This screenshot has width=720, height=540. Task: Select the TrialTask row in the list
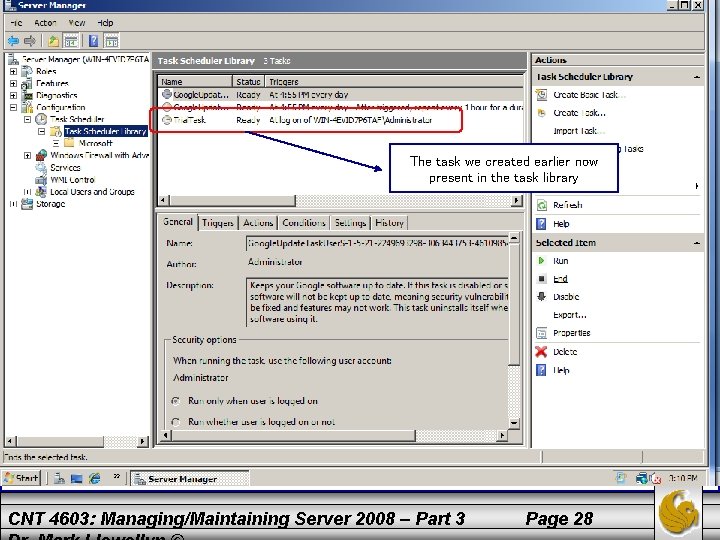340,120
